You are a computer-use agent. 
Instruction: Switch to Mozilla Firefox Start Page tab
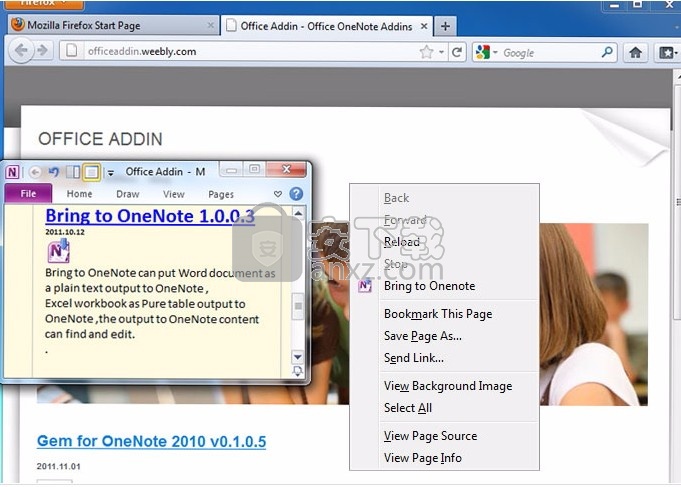point(114,25)
